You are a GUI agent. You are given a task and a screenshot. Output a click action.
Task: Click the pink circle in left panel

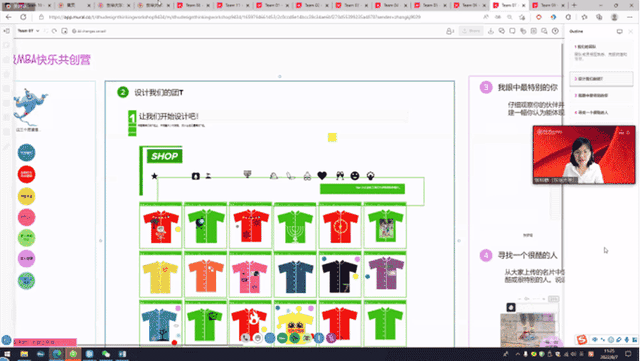pos(27,217)
